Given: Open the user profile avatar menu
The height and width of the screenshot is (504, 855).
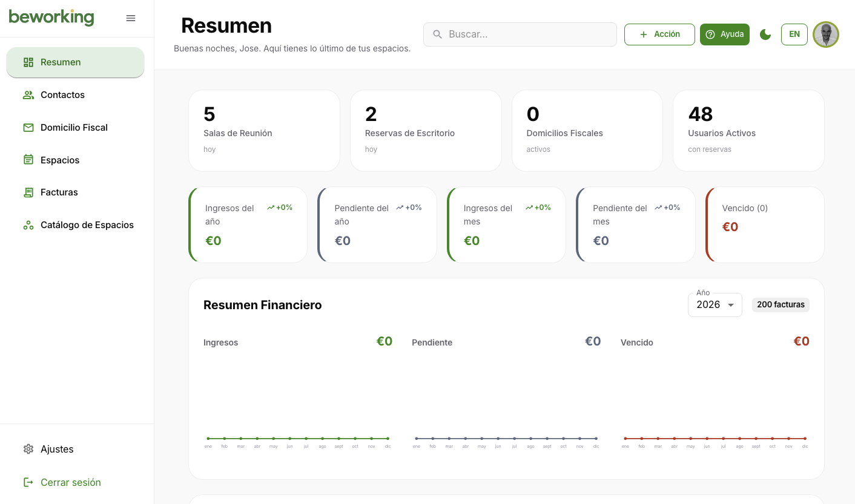Looking at the screenshot, I should click(825, 34).
